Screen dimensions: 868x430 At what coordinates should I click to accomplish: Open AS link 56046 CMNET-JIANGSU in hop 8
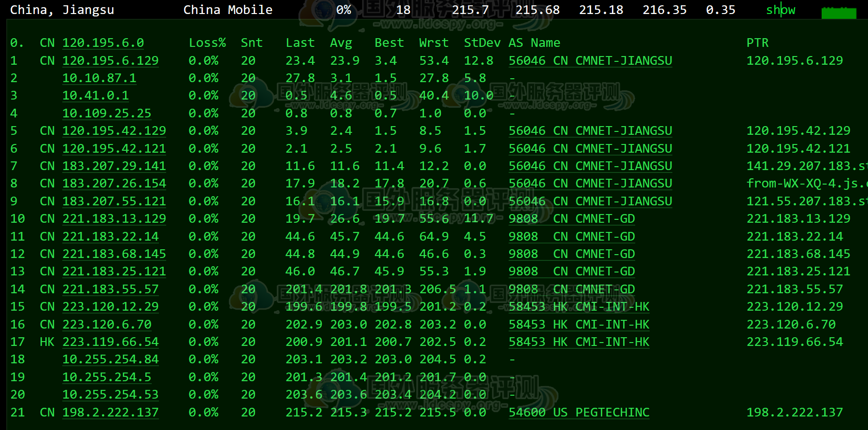(590, 184)
